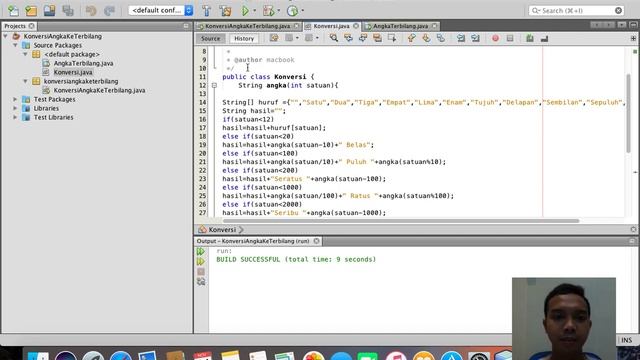This screenshot has height=360, width=640.
Task: Click the Shift Line Left icon
Action: tap(461, 38)
